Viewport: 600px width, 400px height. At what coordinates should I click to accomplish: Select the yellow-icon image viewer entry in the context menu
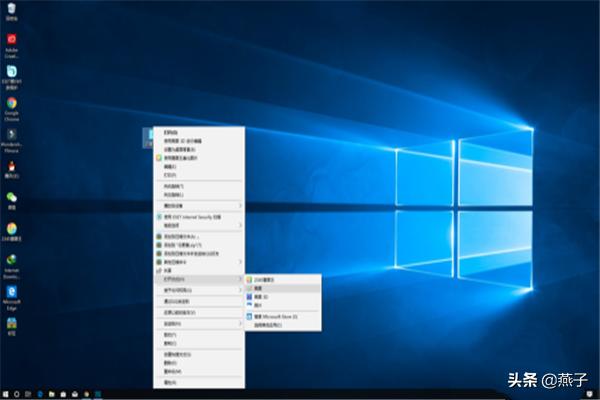199,158
